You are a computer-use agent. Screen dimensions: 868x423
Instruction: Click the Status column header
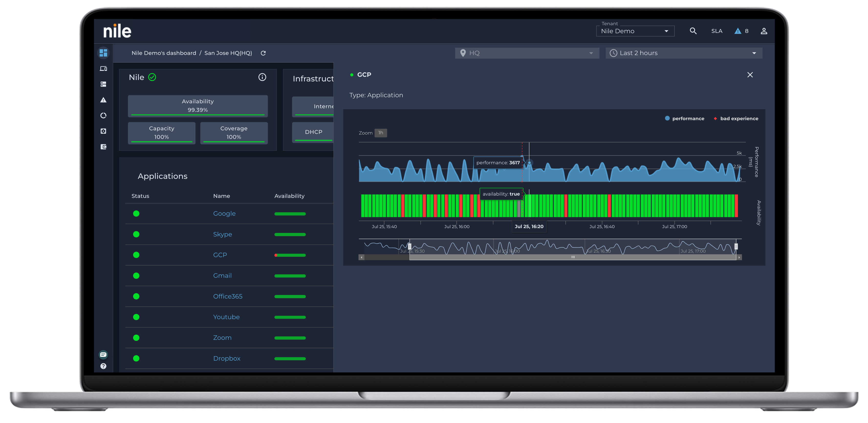coord(140,196)
